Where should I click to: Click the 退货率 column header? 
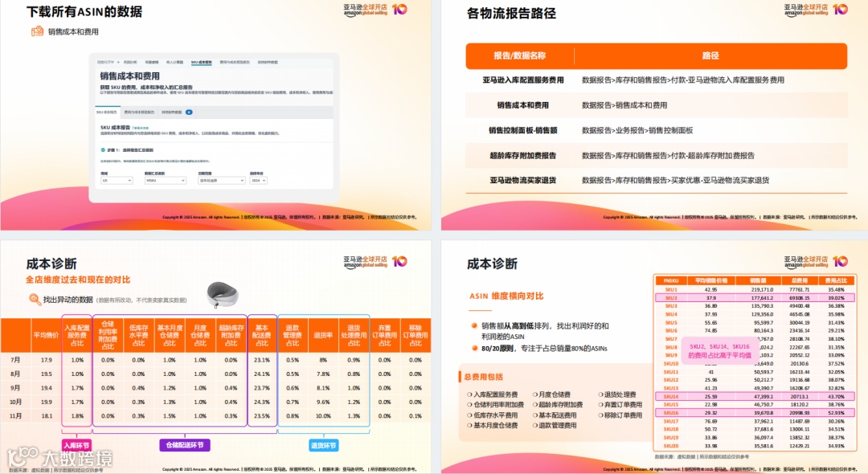coord(323,335)
